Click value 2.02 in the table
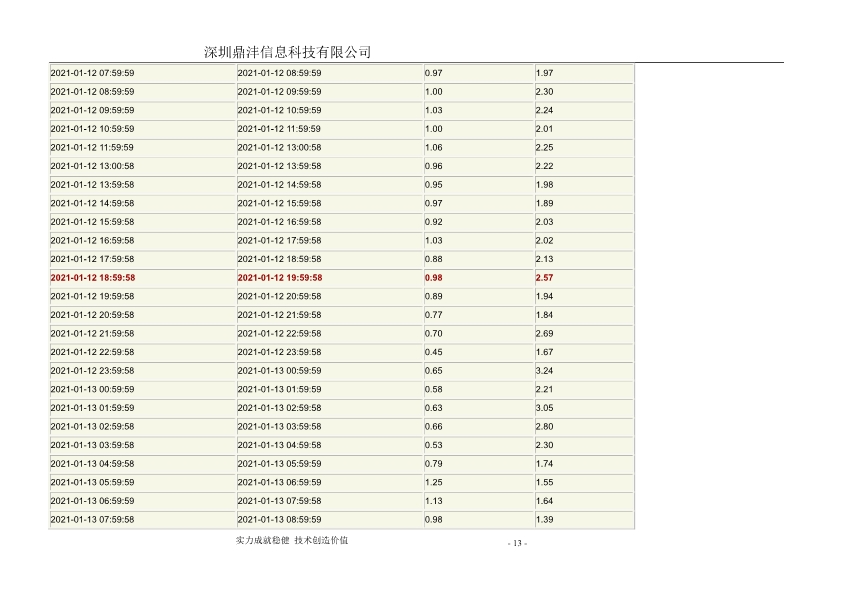This screenshot has width=841, height=595. [544, 240]
